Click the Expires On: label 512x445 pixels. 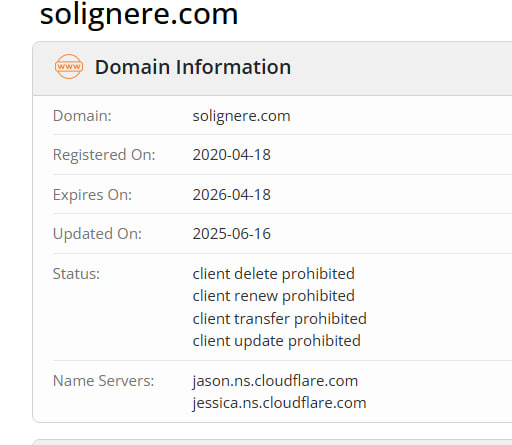tap(92, 195)
